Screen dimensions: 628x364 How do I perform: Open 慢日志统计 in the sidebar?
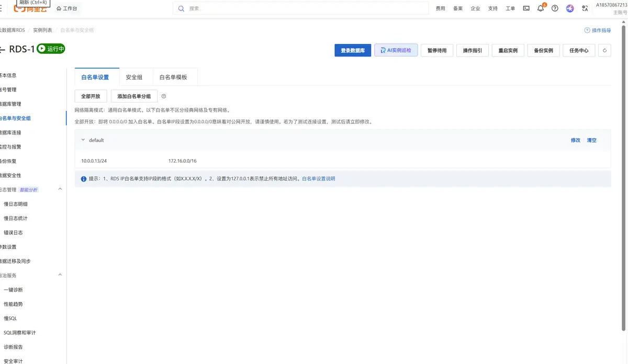click(x=16, y=218)
